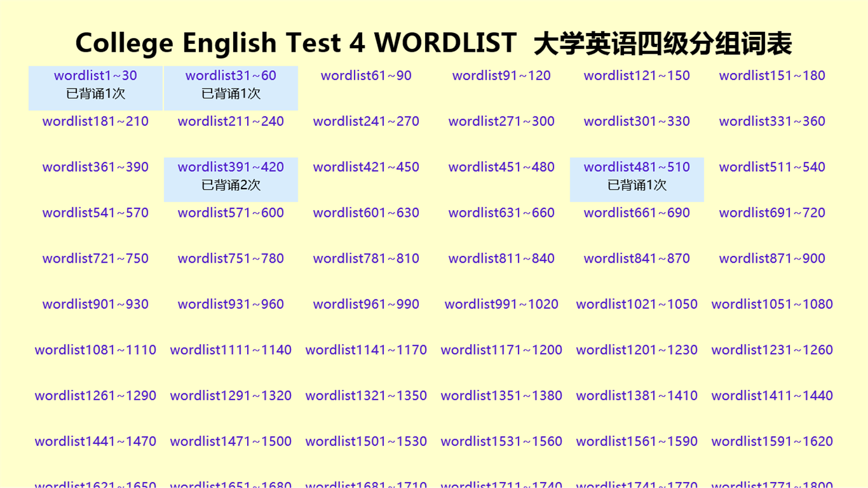The width and height of the screenshot is (868, 488).
Task: Select wordlist1471~1500
Action: 231,442
